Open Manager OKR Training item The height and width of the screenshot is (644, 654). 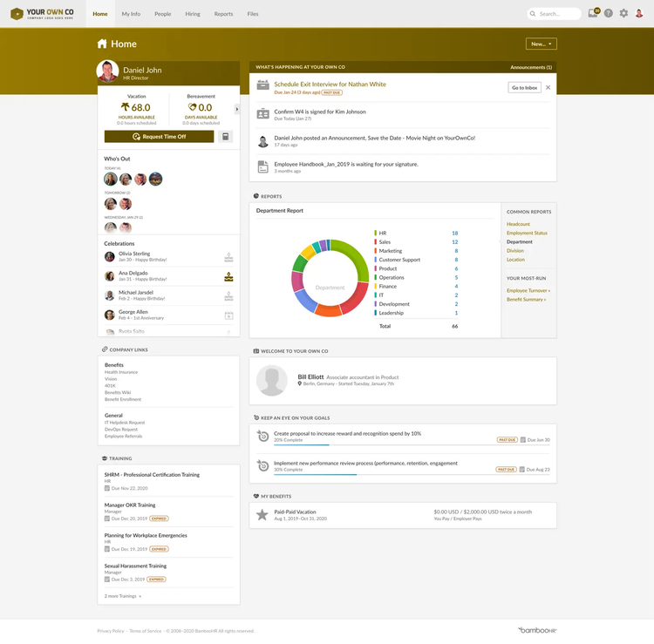click(130, 505)
